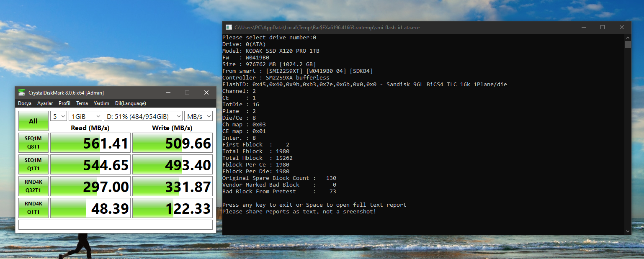Expand the 1GiB test size dropdown
Screen dimensions: 644x259
pyautogui.click(x=86, y=116)
